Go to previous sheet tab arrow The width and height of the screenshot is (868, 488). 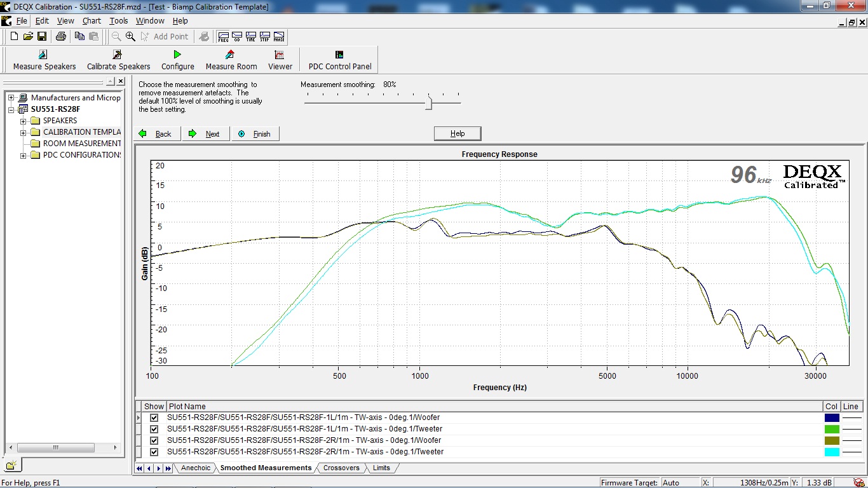[x=149, y=468]
